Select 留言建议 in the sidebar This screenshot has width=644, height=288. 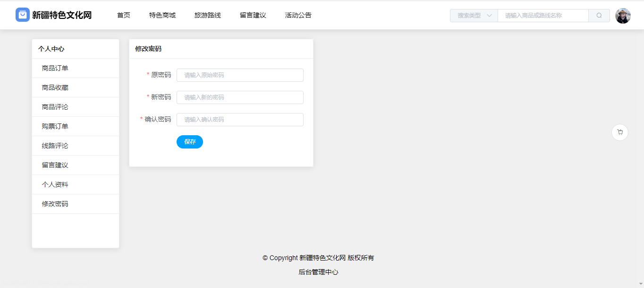(x=76, y=165)
